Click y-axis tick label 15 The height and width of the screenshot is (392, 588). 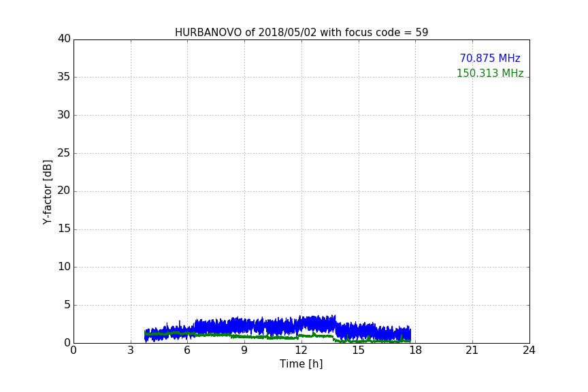tap(64, 229)
